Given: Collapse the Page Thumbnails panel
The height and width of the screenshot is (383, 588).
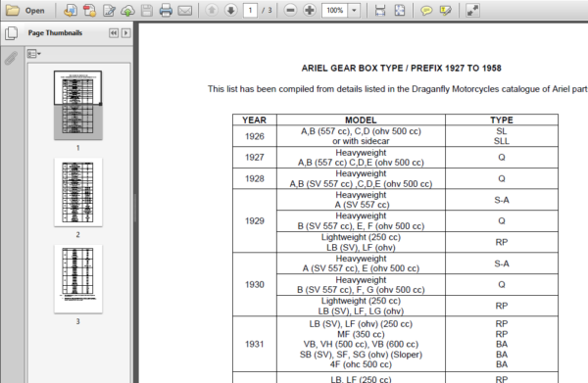Looking at the screenshot, I should 114,33.
